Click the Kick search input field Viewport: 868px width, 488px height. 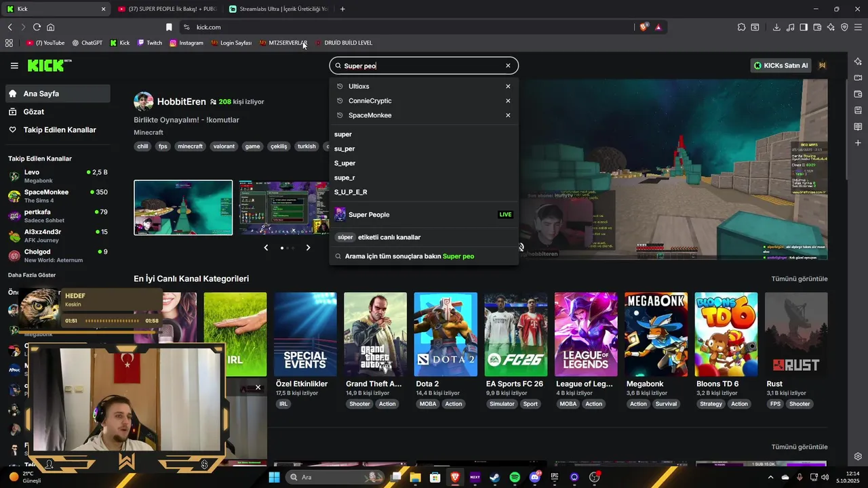pos(424,66)
